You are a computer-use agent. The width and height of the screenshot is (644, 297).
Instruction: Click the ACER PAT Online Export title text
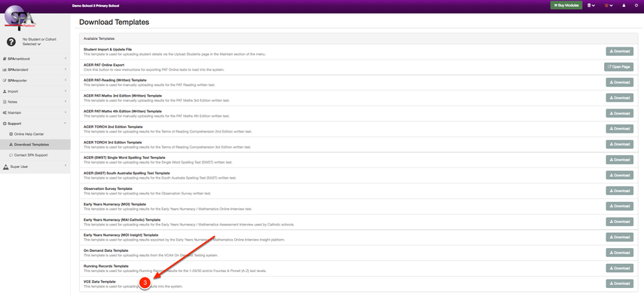tap(104, 65)
